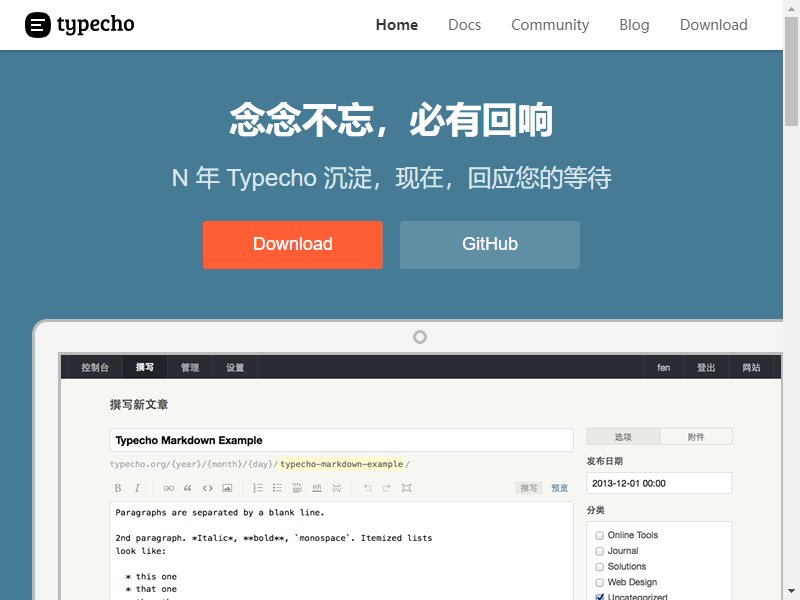Screen dimensions: 800x600
Task: Click the headline 念念不忘，必有回响
Action: pos(391,120)
